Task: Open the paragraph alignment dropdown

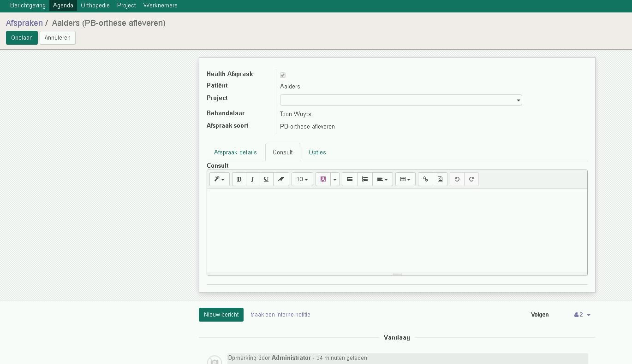Action: click(x=382, y=179)
